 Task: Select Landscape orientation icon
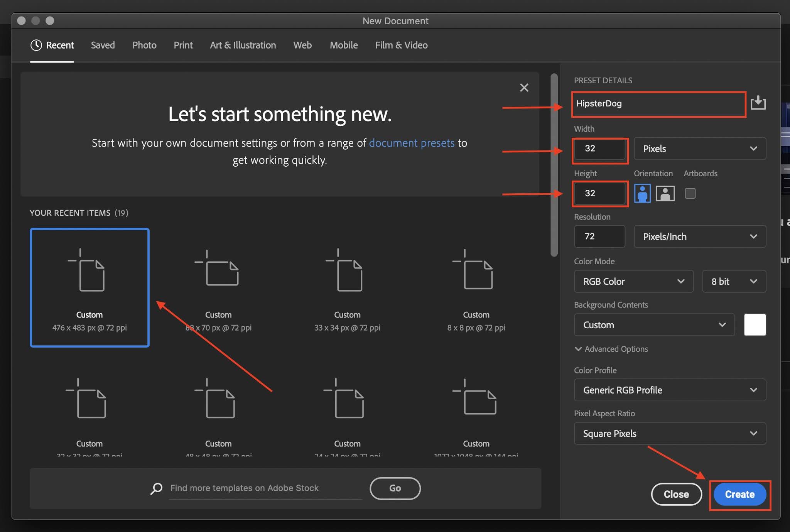pos(664,192)
